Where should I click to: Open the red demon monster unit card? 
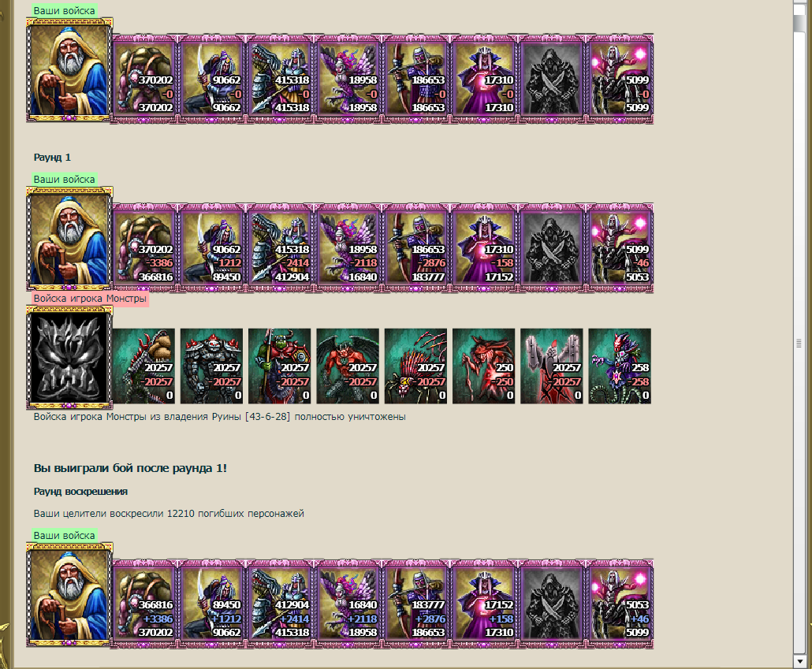point(348,366)
